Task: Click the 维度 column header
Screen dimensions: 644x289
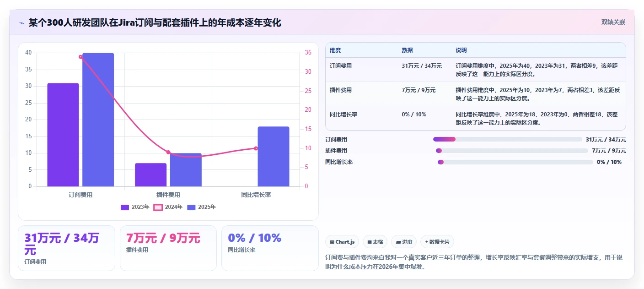Action: tap(335, 50)
